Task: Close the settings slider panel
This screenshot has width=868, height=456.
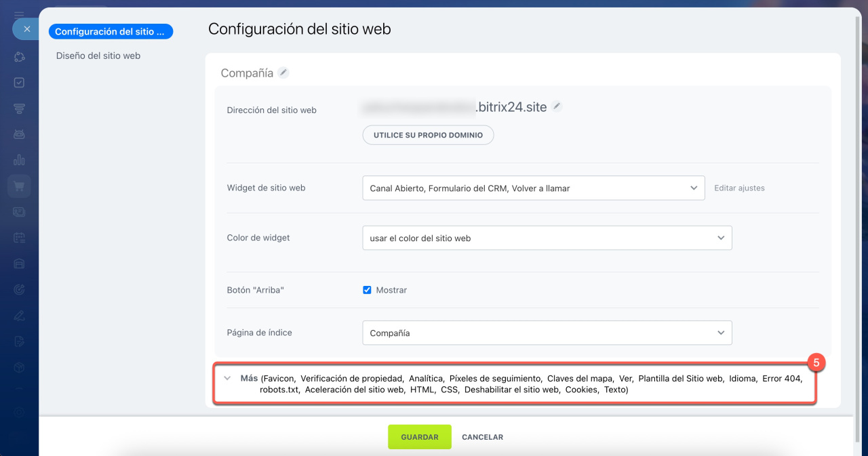Action: tap(26, 29)
